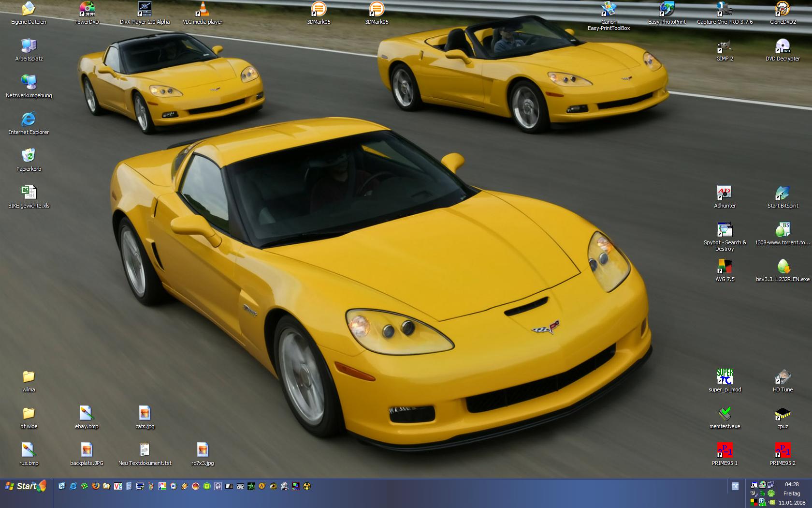The height and width of the screenshot is (508, 812).
Task: Launch super_pi_mod from the desktop
Action: coord(724,377)
